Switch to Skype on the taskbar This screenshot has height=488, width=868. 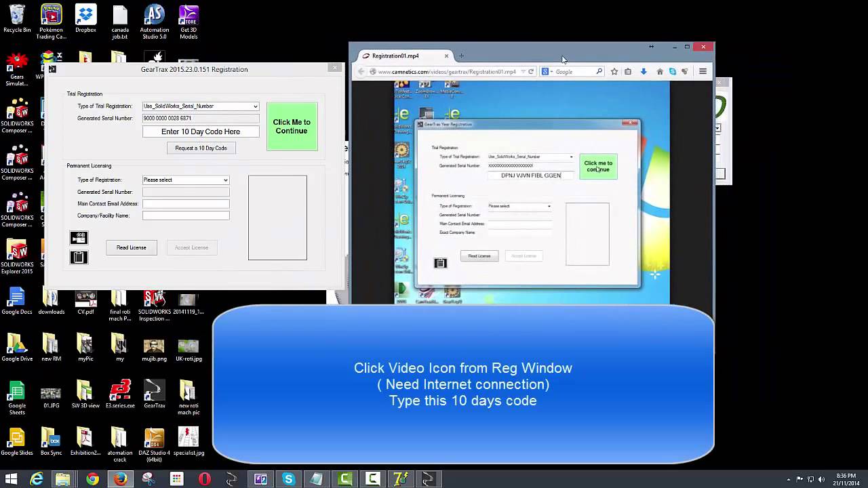[x=288, y=479]
